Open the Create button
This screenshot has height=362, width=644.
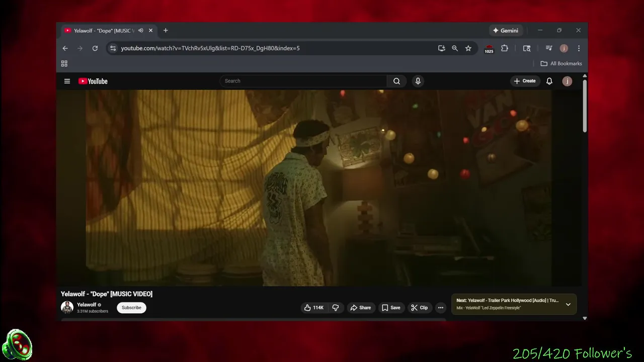(x=525, y=81)
